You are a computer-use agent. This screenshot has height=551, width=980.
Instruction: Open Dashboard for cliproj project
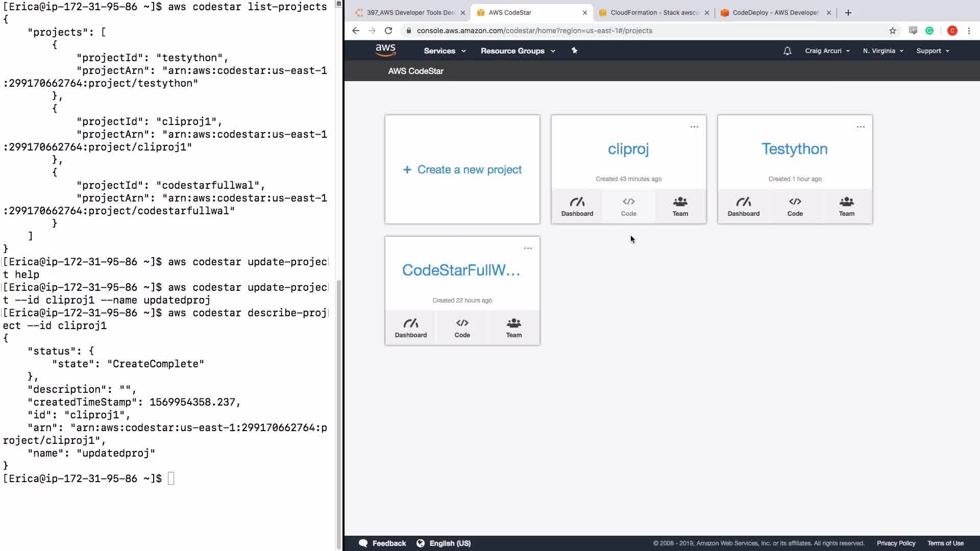coord(577,207)
